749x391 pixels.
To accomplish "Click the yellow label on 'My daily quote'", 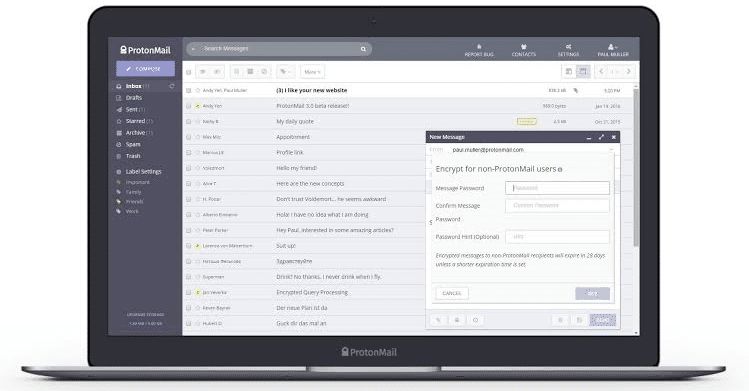I will tap(526, 122).
